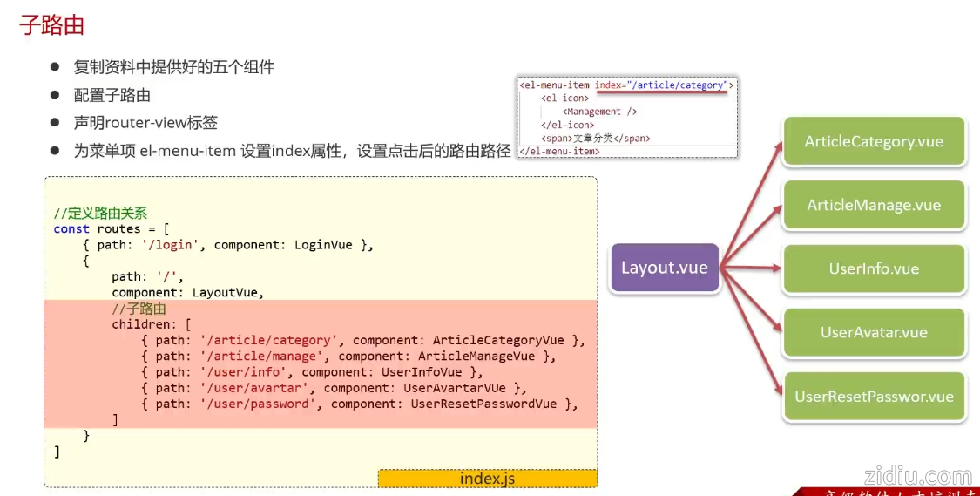Viewport: 980px width, 496px height.
Task: Click the slide title 子路由
Action: pyautogui.click(x=52, y=25)
